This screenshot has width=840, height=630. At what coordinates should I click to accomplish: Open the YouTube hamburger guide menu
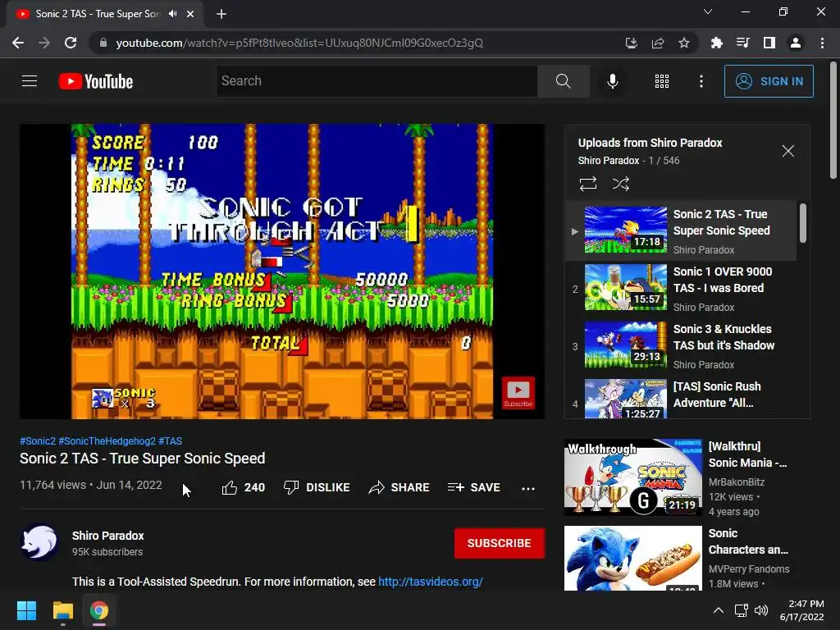(x=30, y=81)
